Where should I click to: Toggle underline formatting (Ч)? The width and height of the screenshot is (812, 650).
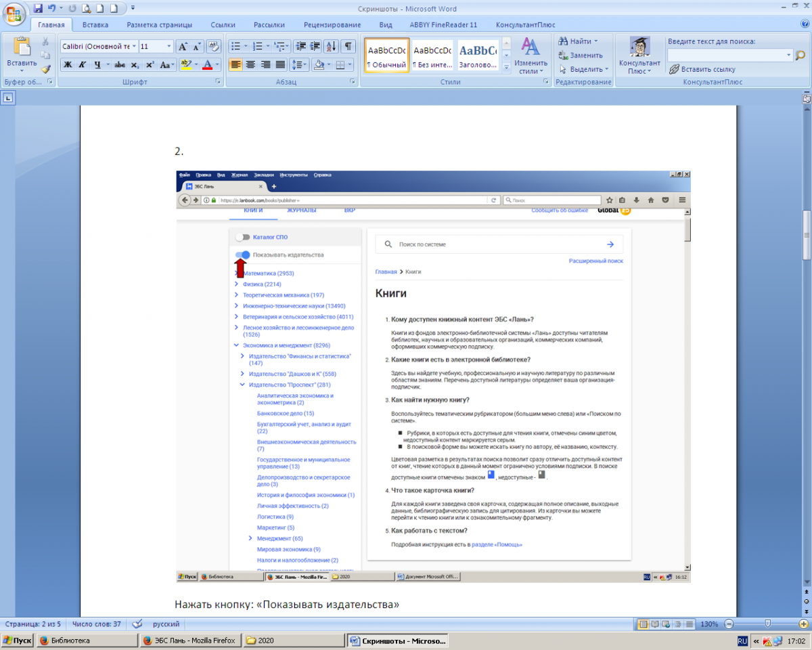tap(97, 65)
